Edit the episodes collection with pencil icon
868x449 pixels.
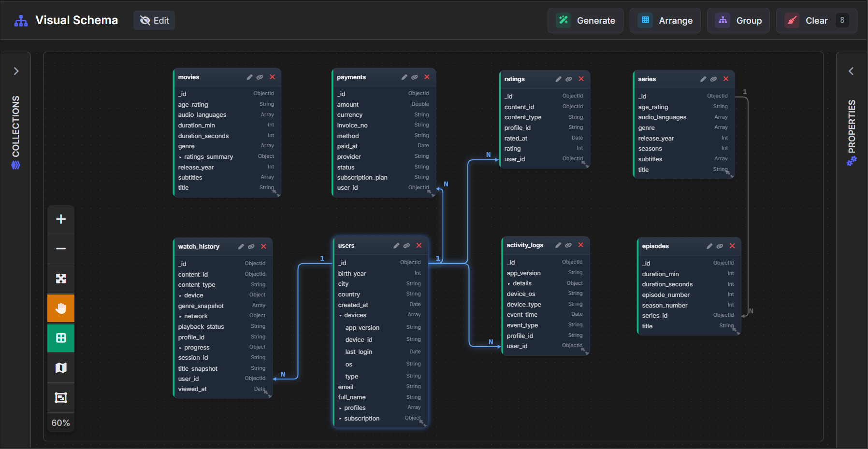[709, 246]
